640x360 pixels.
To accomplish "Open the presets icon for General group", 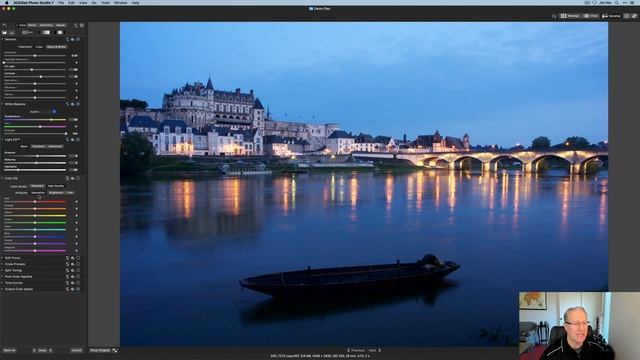I will (x=73, y=40).
